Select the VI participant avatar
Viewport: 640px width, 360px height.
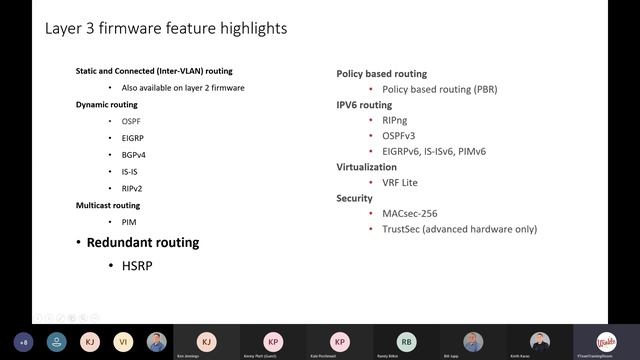point(123,342)
